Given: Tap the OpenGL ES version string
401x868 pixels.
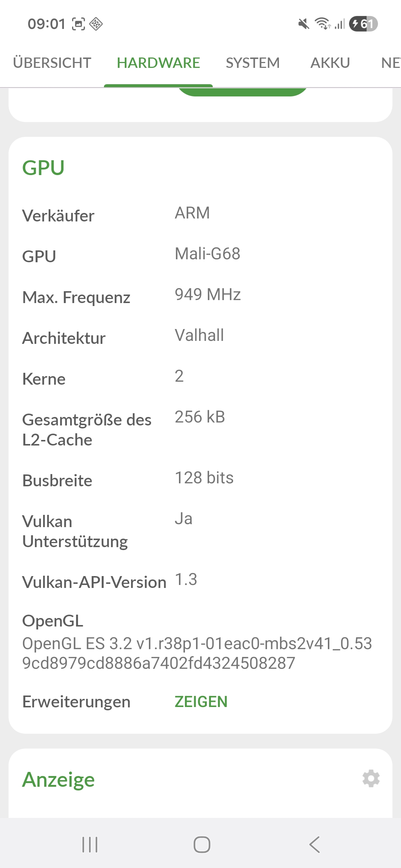Looking at the screenshot, I should 197,653.
